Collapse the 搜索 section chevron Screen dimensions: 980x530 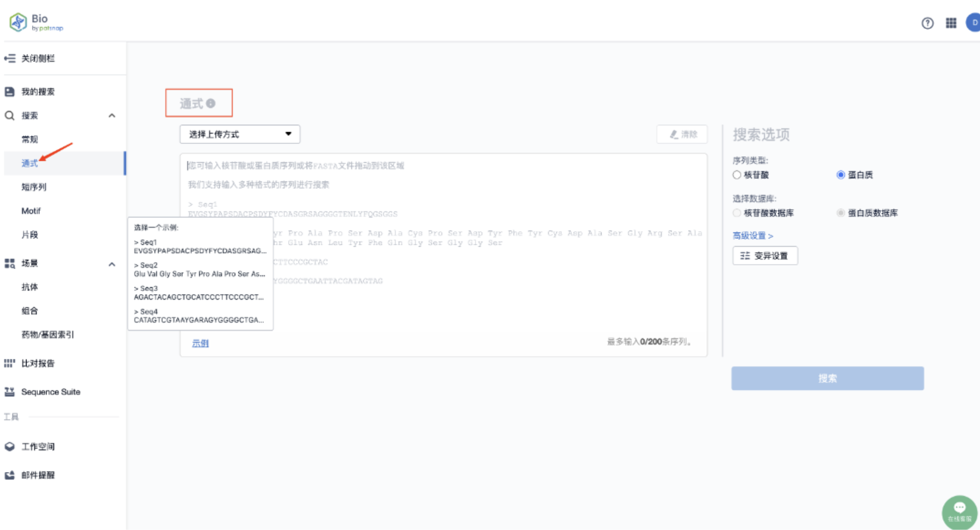(112, 116)
